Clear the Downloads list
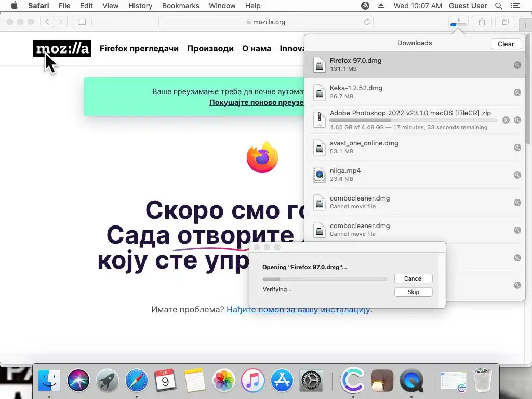Screen dimensions: 532x399 pos(506,44)
